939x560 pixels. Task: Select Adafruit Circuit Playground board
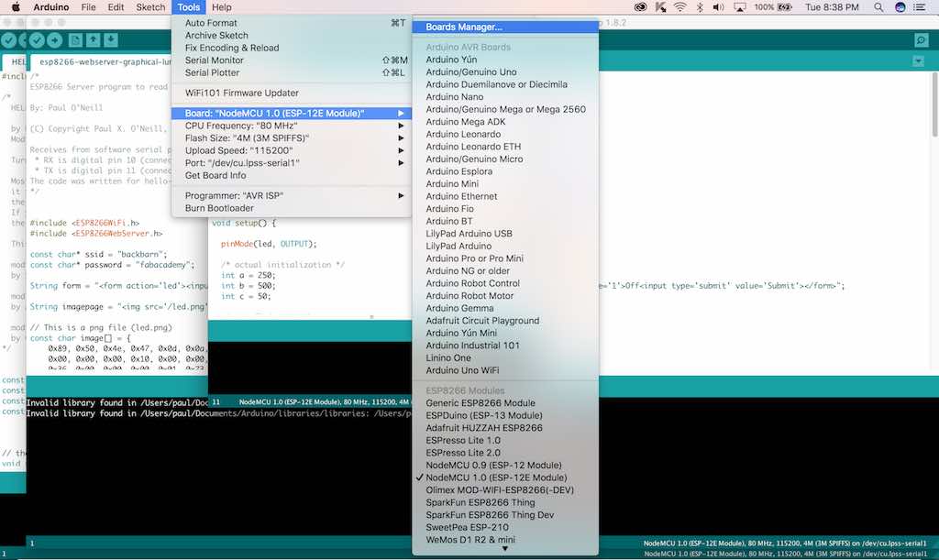click(505, 321)
